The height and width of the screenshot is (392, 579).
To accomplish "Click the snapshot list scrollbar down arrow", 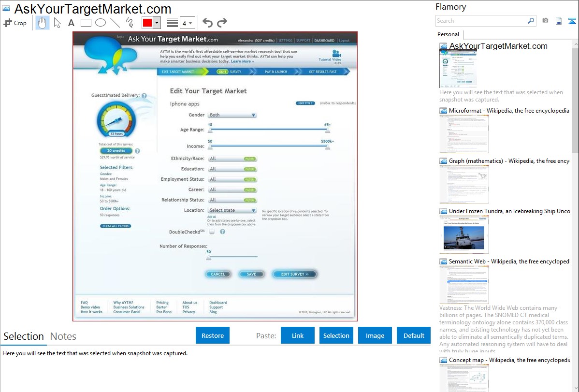I will [575, 388].
